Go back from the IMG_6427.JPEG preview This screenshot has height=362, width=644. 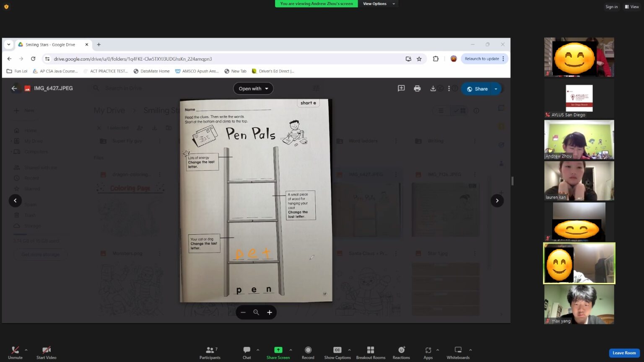[14, 88]
